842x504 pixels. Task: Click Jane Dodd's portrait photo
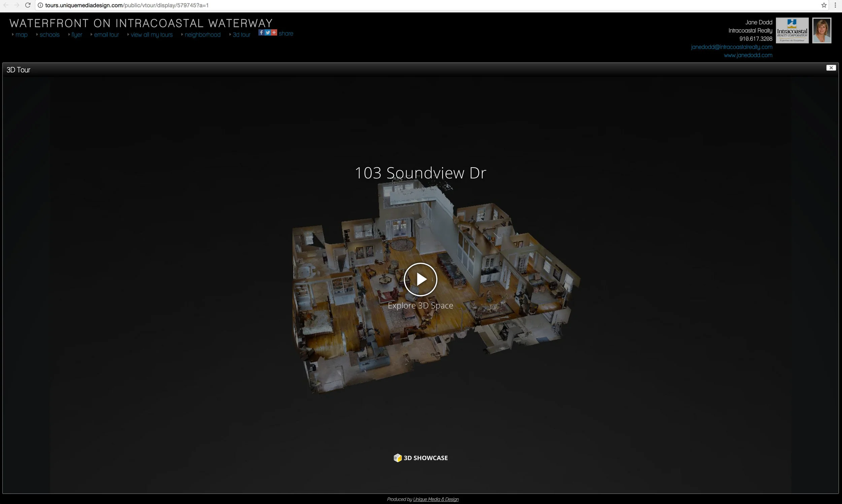[821, 31]
